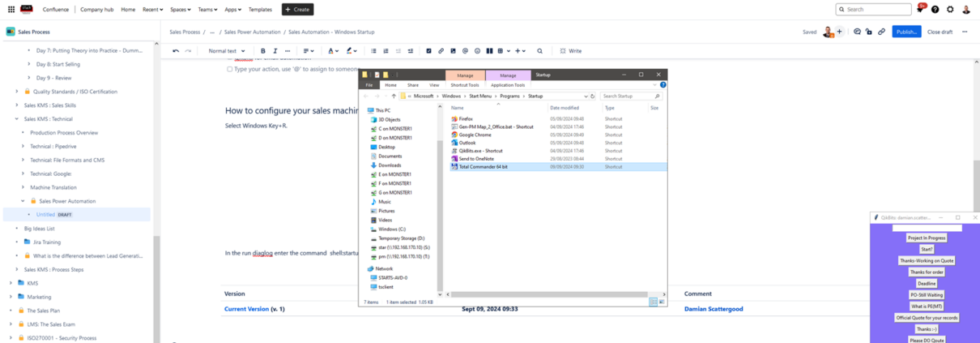980x343 pixels.
Task: Open the File tab in Explorer
Action: click(369, 85)
